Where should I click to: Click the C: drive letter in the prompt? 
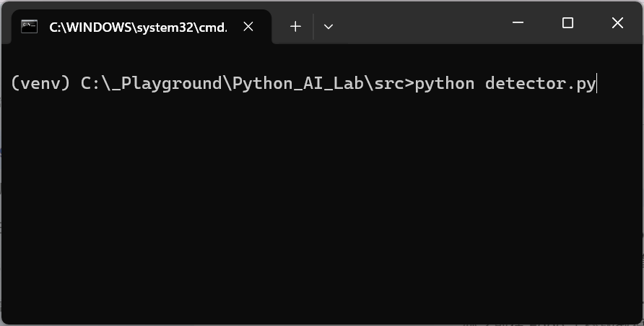[90, 84]
